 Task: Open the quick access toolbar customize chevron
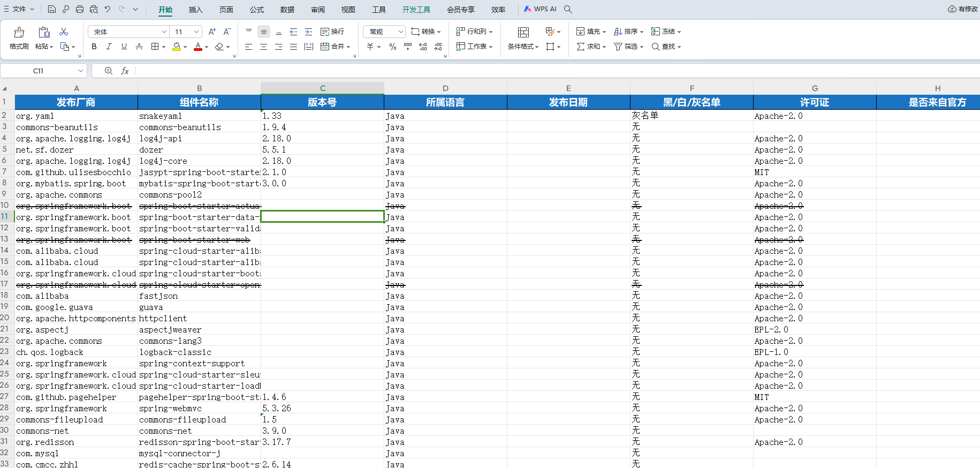tap(135, 9)
